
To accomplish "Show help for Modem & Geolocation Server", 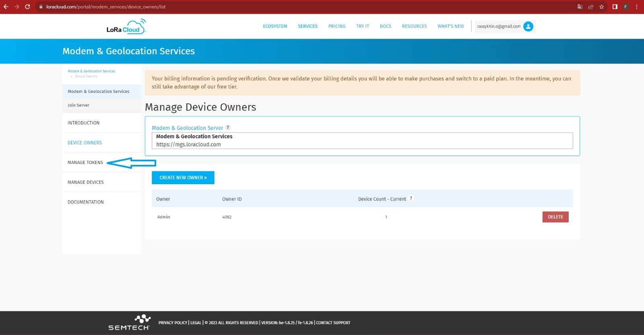I will click(x=228, y=127).
